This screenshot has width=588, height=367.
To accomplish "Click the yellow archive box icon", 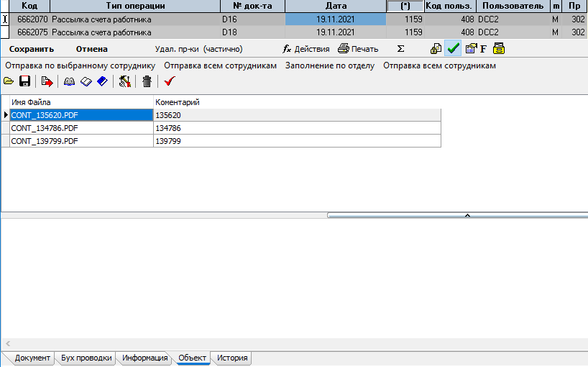I will 499,49.
